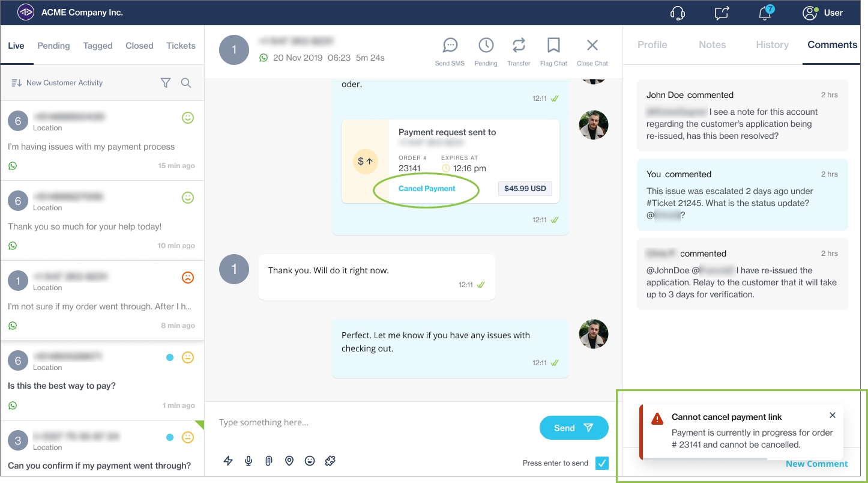Open the History tab
The width and height of the screenshot is (868, 483).
point(772,45)
